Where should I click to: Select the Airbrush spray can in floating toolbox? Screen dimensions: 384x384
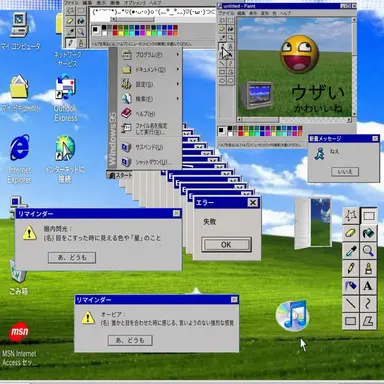point(351,286)
